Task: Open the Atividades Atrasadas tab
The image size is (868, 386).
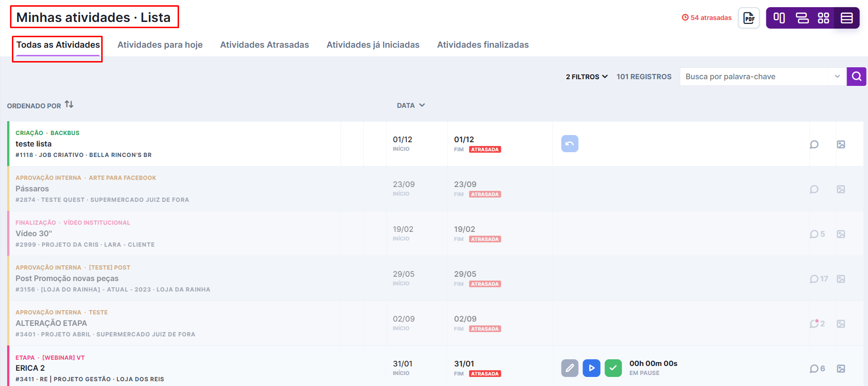Action: coord(265,44)
